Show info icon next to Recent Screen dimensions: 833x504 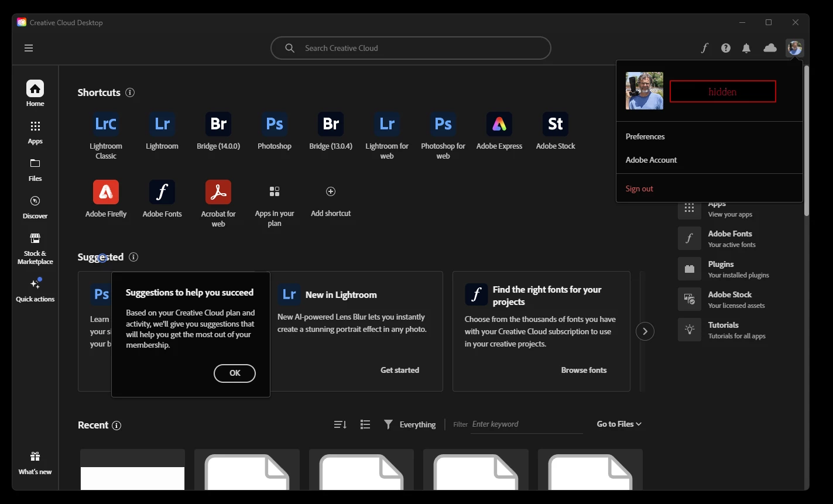pos(116,426)
